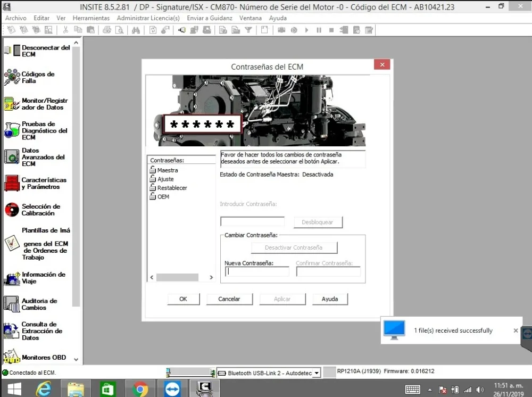This screenshot has width=532, height=397.
Task: Focus the Confirmar Contraseña field
Action: pos(328,271)
